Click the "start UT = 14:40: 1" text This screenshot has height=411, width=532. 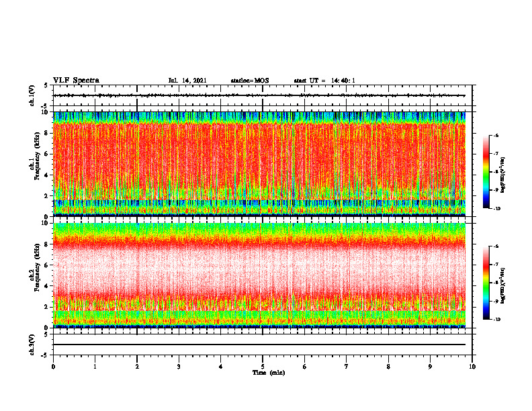point(324,81)
